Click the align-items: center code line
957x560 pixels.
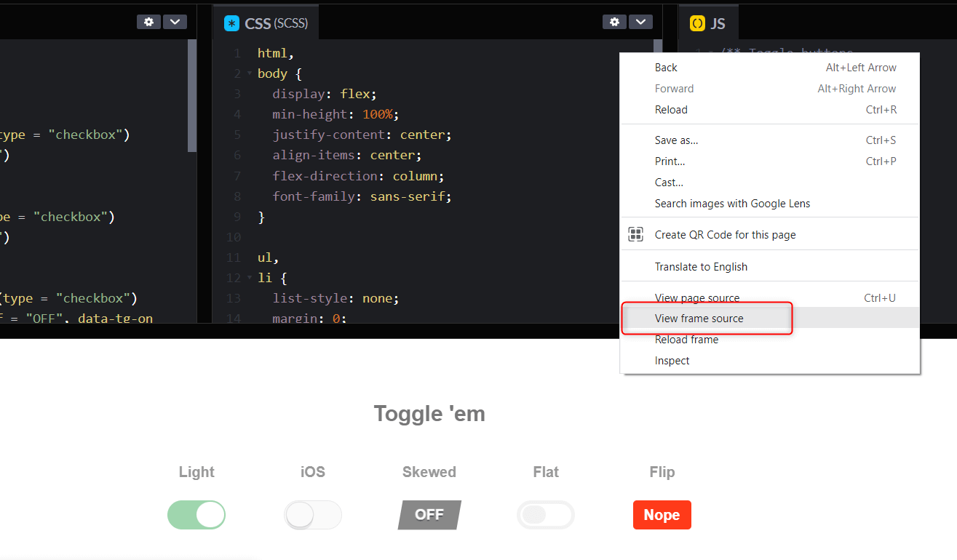pyautogui.click(x=347, y=155)
